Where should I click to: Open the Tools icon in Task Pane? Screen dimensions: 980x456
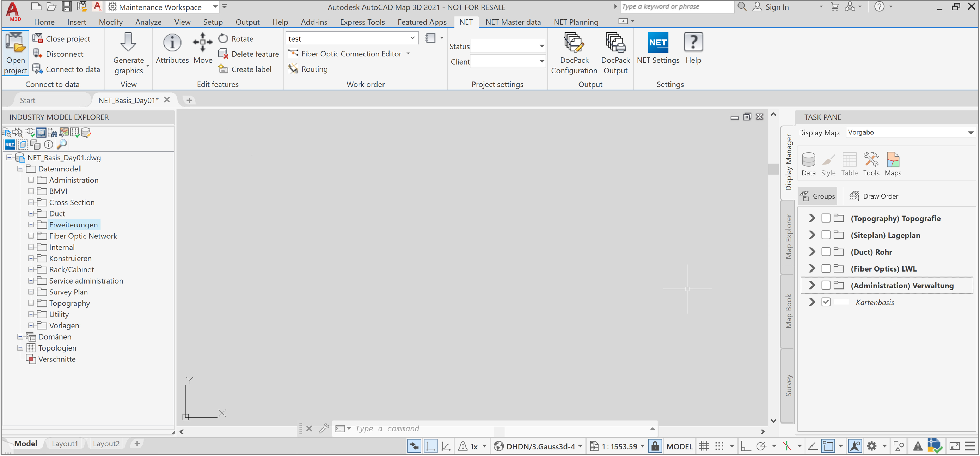coord(871,164)
